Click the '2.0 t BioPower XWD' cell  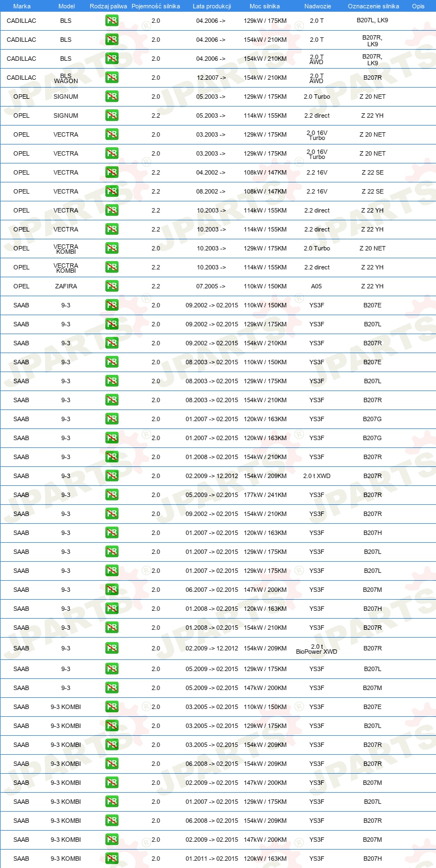click(x=317, y=649)
